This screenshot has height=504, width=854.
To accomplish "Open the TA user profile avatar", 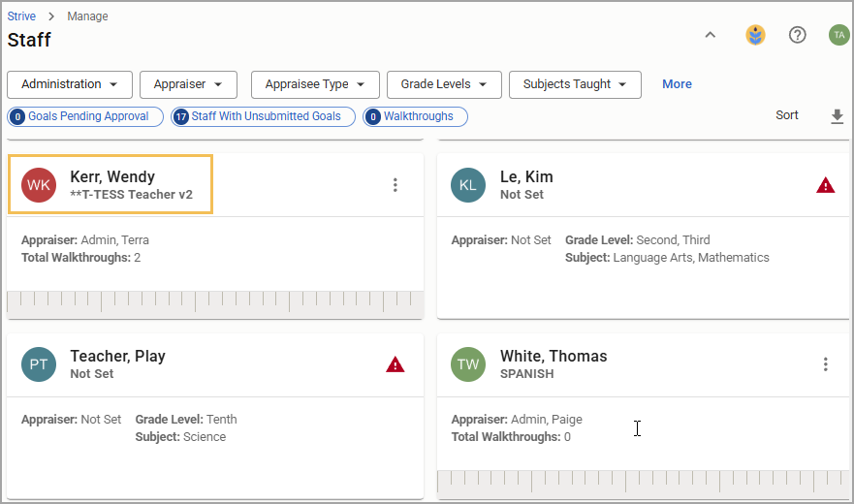I will (x=839, y=36).
